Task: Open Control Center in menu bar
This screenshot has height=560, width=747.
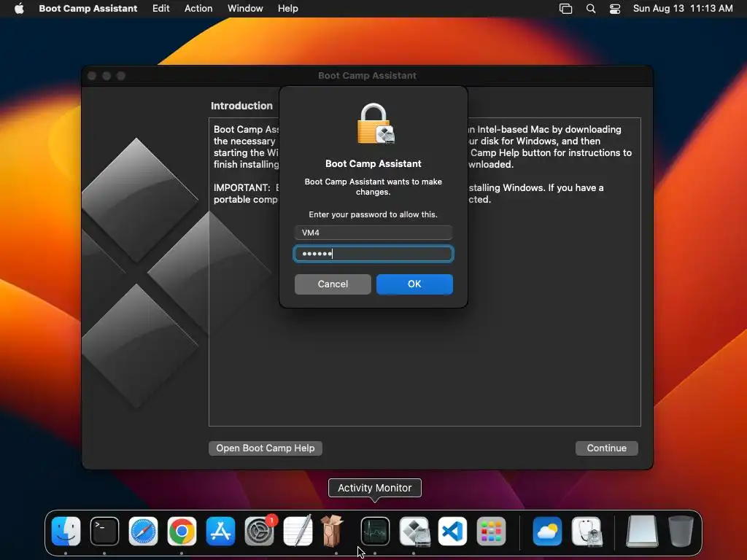Action: point(615,9)
